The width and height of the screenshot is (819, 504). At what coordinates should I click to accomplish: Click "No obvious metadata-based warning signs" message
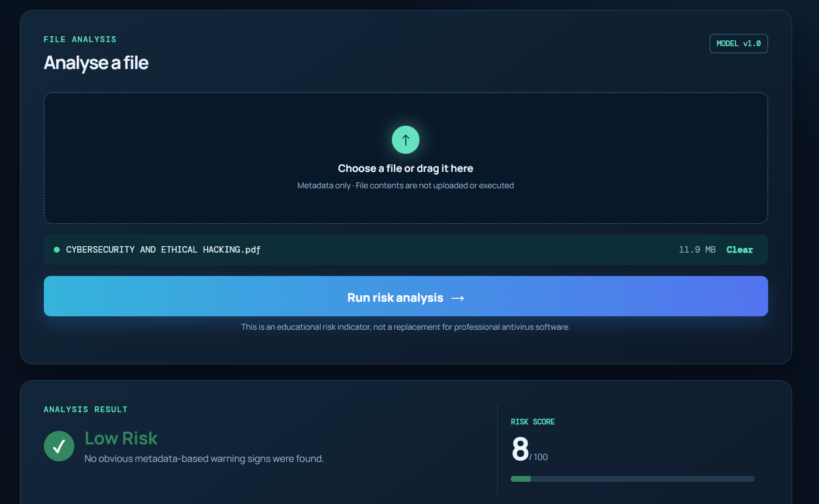[204, 459]
